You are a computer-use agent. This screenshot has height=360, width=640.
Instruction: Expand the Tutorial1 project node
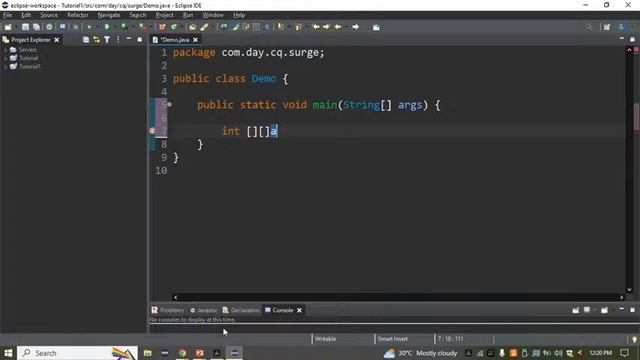(x=5, y=66)
